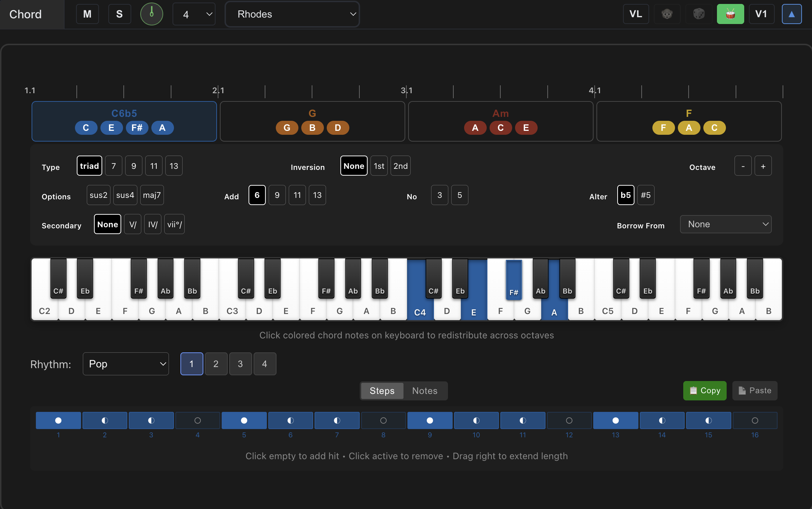
Task: Enable the #5 alteration
Action: (646, 195)
